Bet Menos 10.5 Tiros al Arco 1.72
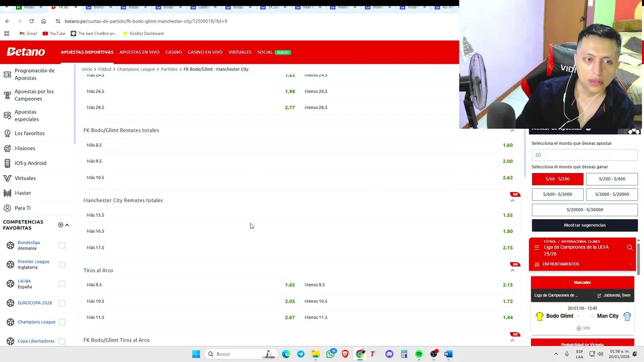The image size is (644, 362). pyautogui.click(x=508, y=301)
